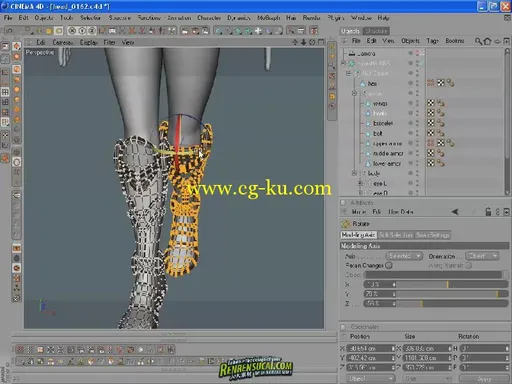Screen dimensions: 512x384
Task: Click viewport rotate camera icon
Action: click(x=312, y=42)
